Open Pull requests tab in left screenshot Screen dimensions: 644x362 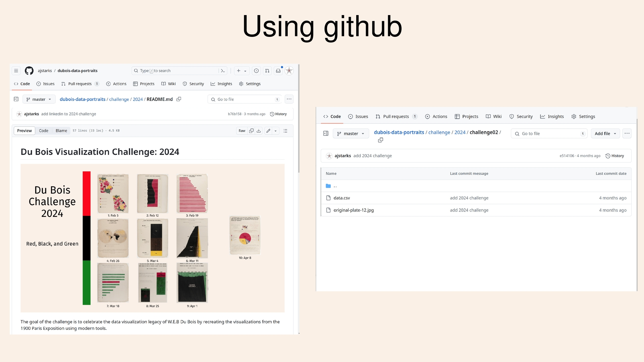tap(80, 84)
